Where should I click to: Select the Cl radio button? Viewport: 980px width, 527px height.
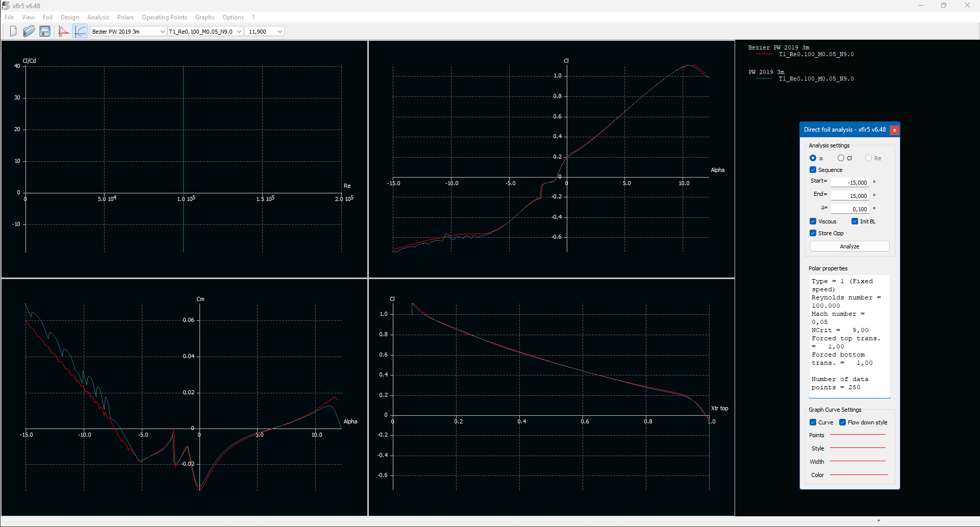click(841, 158)
